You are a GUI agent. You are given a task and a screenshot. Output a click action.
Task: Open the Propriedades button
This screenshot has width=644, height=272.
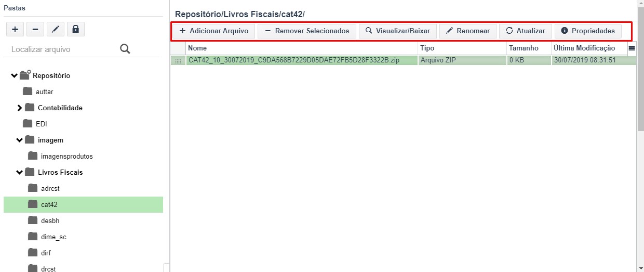pyautogui.click(x=588, y=31)
